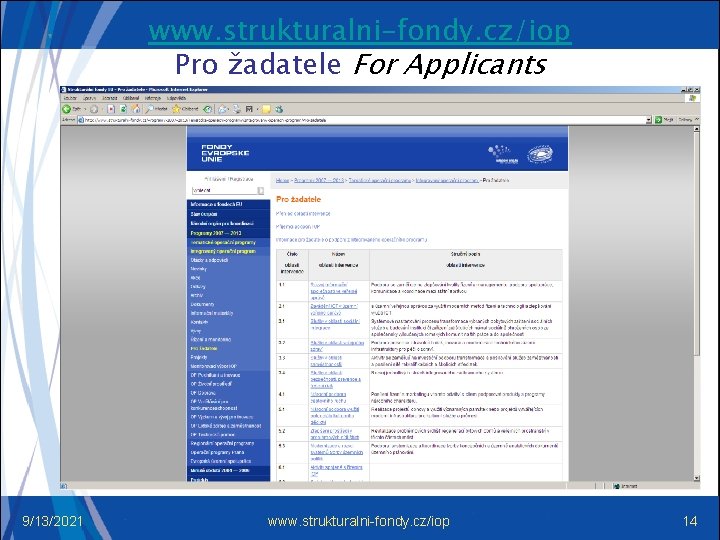Open intervention area link in row 1.1

(x=334, y=291)
